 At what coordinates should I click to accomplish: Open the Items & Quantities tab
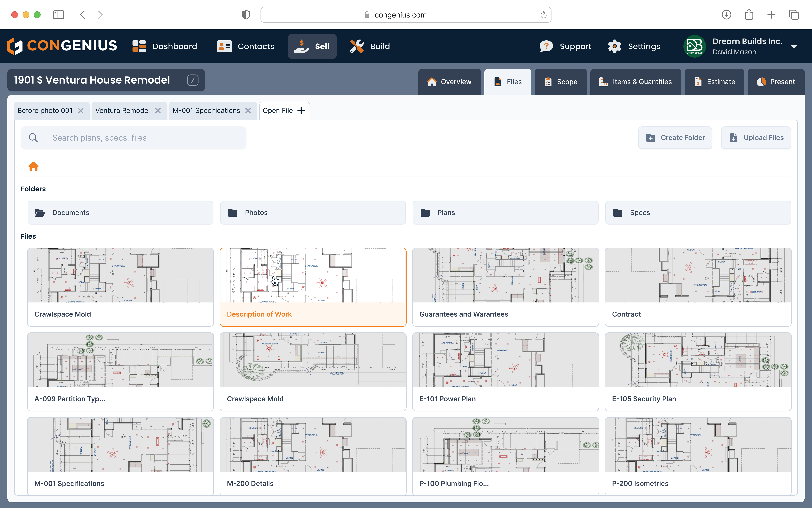click(x=636, y=82)
